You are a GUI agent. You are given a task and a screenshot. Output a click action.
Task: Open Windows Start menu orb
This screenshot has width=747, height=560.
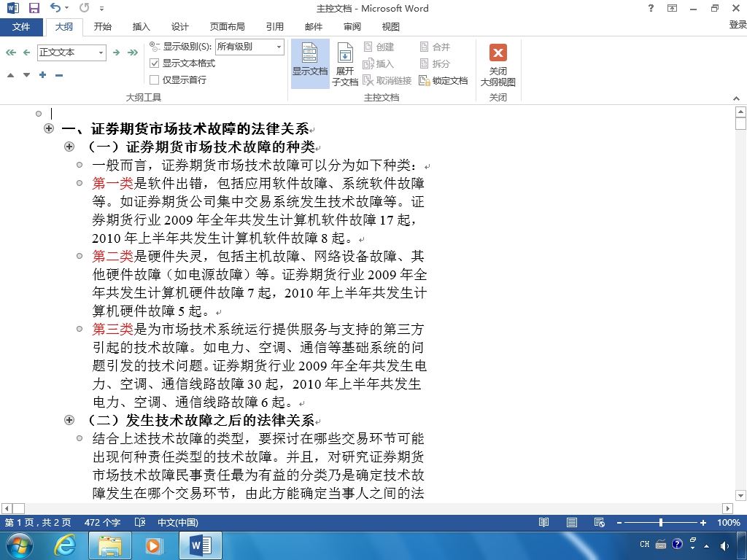click(x=20, y=545)
